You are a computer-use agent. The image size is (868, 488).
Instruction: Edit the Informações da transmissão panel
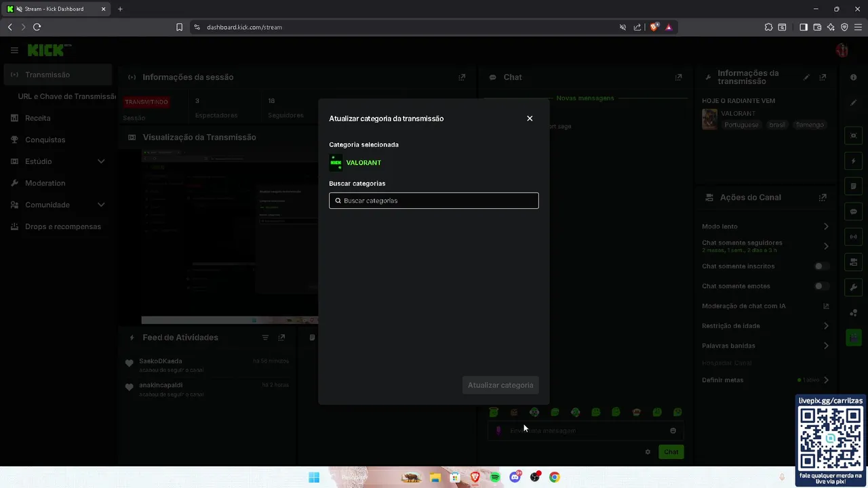tap(806, 77)
